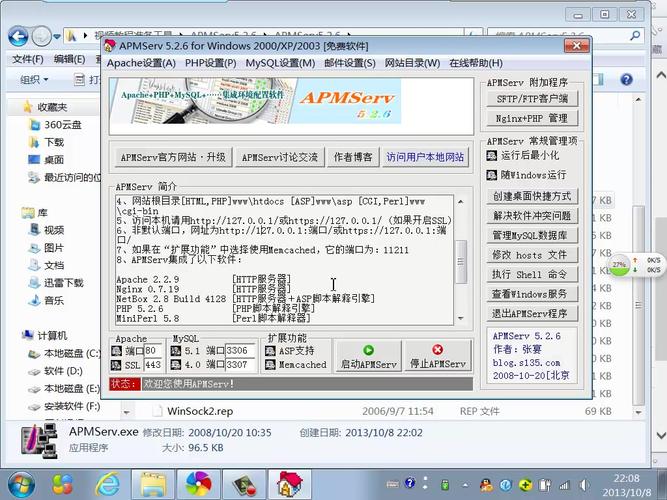This screenshot has width=667, height=500.
Task: Click taskbar volume speaker icon
Action: [x=585, y=485]
